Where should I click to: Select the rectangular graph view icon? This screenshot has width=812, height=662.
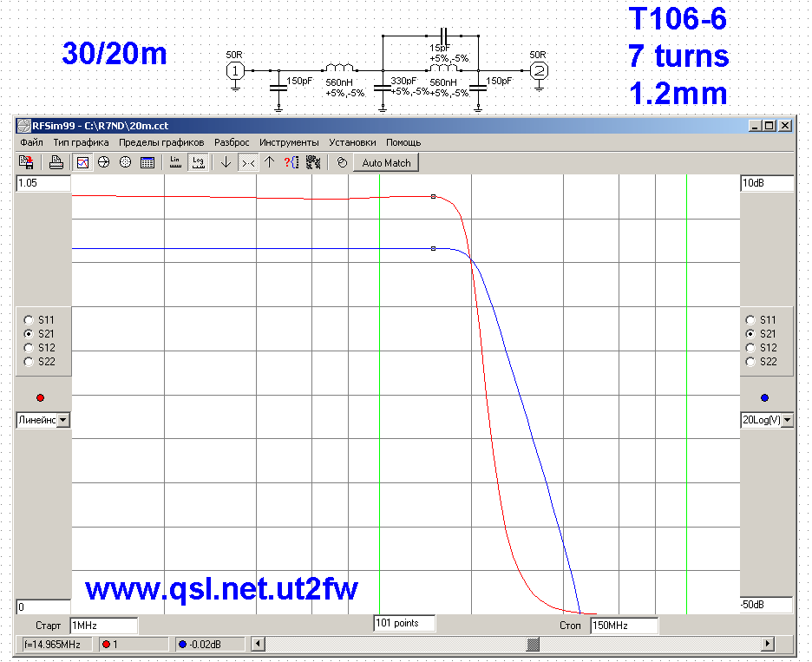[82, 162]
